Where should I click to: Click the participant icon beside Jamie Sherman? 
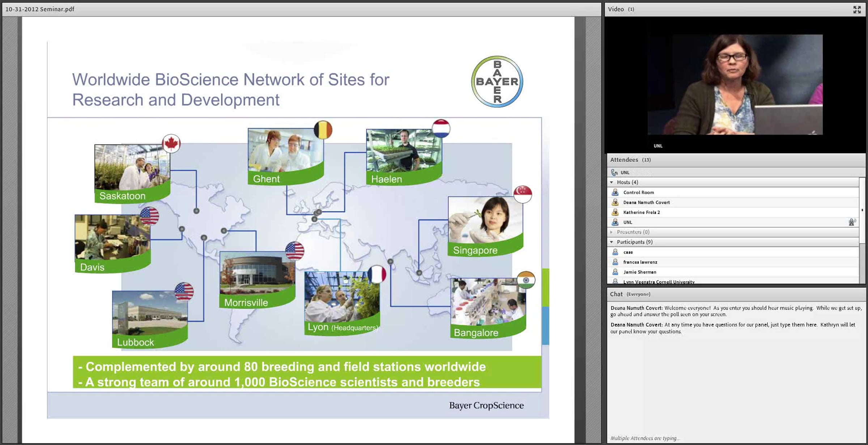pos(615,272)
